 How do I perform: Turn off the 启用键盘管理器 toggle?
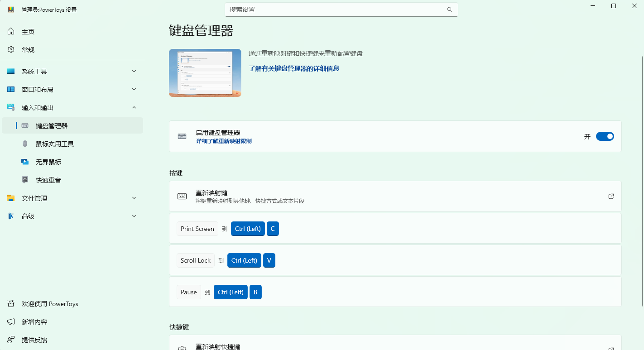coord(605,136)
